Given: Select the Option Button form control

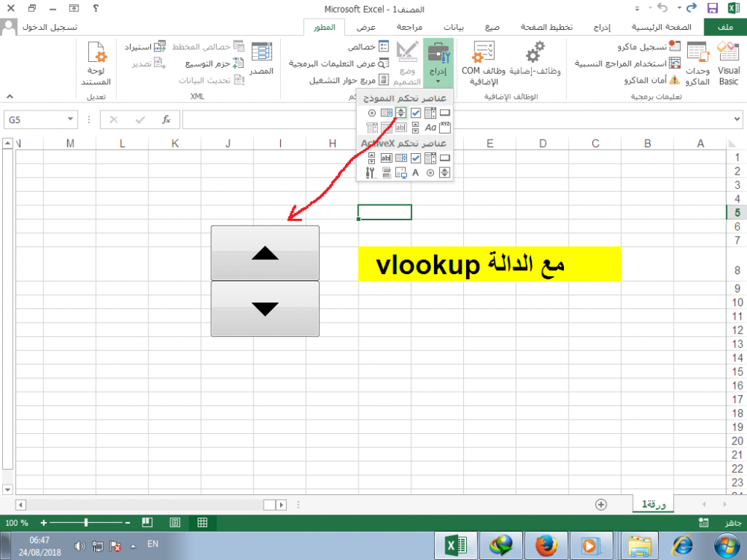Looking at the screenshot, I should coord(372,113).
